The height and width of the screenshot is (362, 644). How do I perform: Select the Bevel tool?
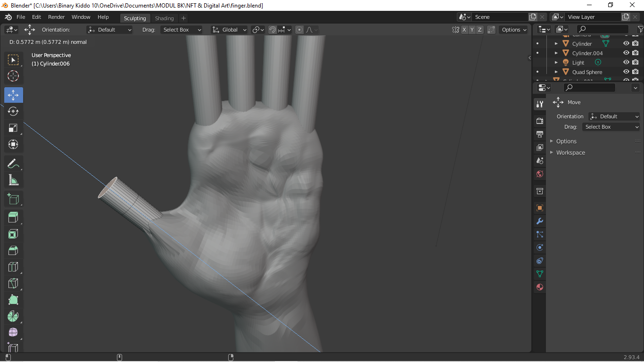pyautogui.click(x=13, y=250)
